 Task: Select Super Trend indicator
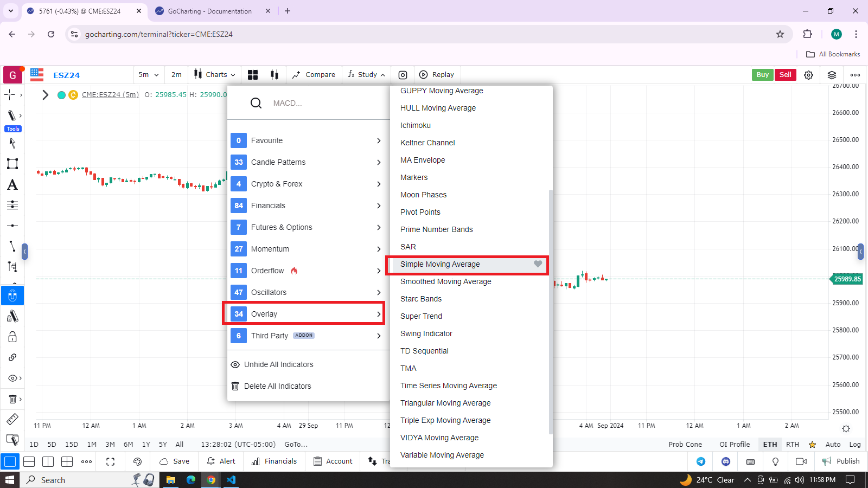[421, 316]
